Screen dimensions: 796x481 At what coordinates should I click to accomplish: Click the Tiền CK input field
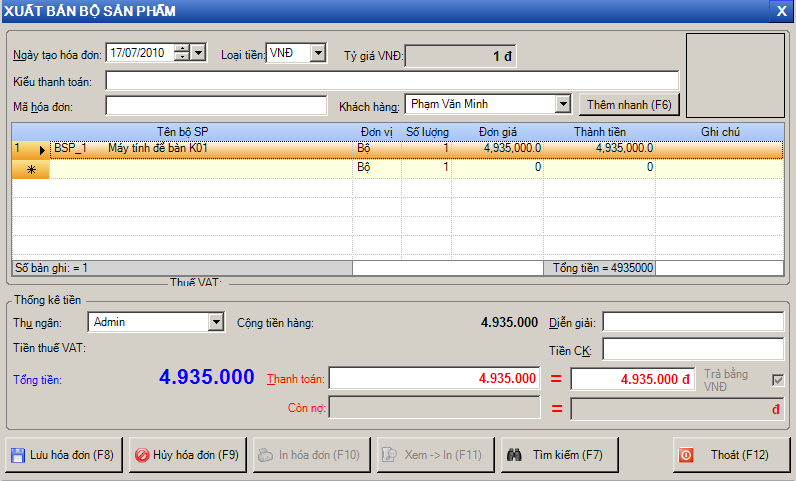693,349
